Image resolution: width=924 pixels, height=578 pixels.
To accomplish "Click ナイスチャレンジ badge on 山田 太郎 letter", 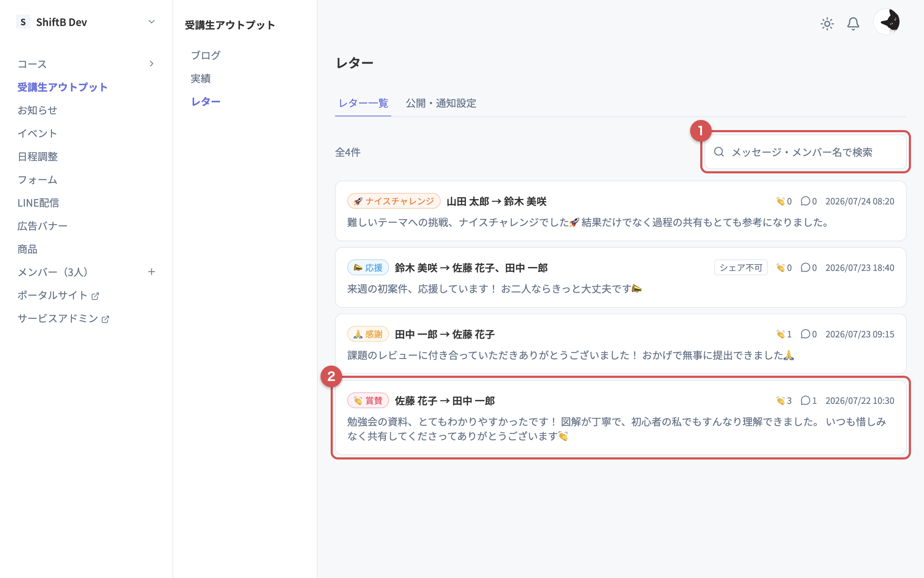I will point(394,201).
